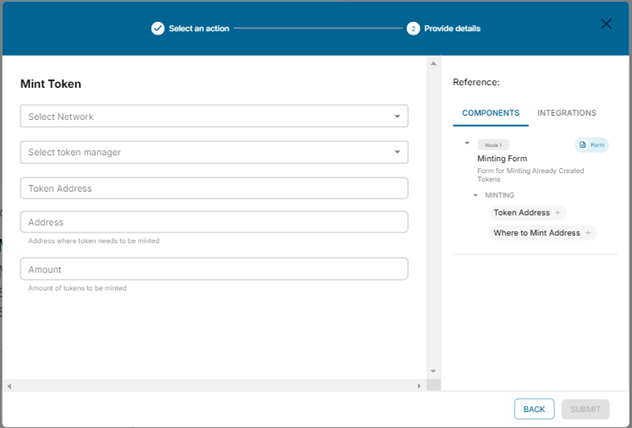The width and height of the screenshot is (632, 428).
Task: Click the step 2 Provide details circle
Action: click(413, 28)
